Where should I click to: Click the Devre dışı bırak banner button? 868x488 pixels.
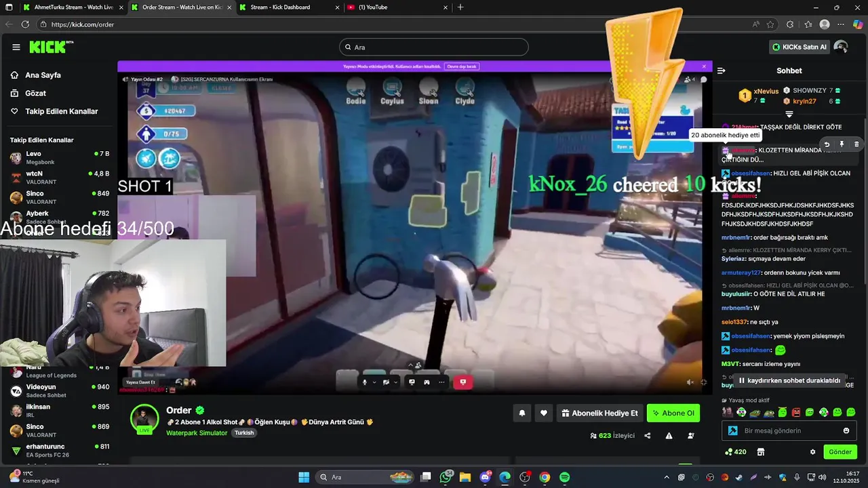(462, 66)
